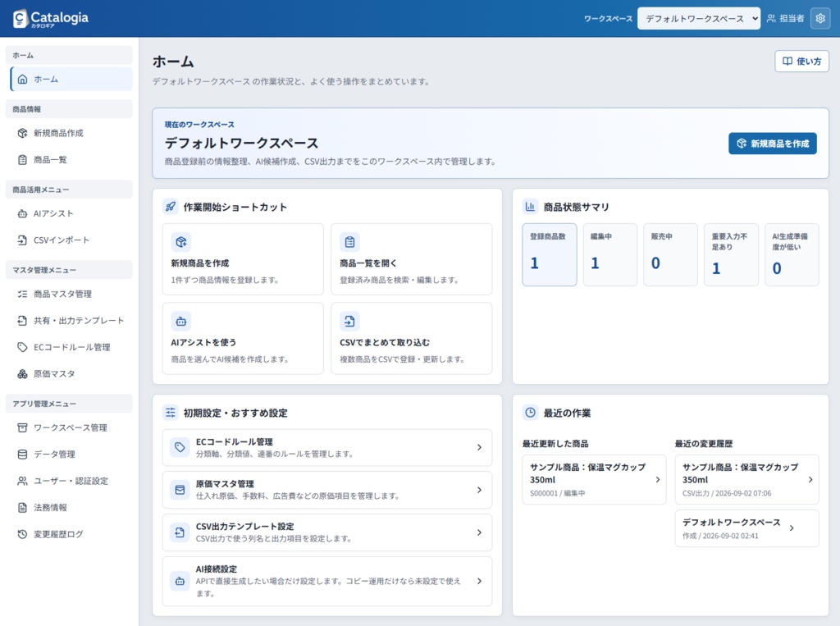This screenshot has width=840, height=626.
Task: Click the chart icon beside 商品状態サマリ
Action: point(531,207)
